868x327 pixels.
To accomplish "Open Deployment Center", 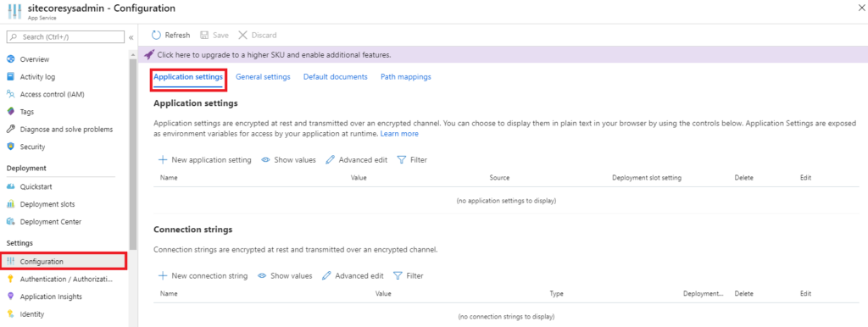I will click(50, 221).
